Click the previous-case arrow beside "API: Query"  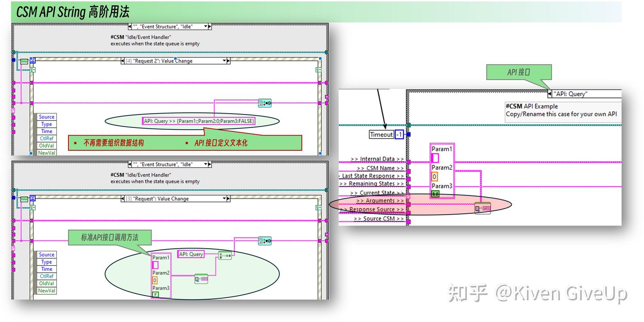(x=550, y=94)
